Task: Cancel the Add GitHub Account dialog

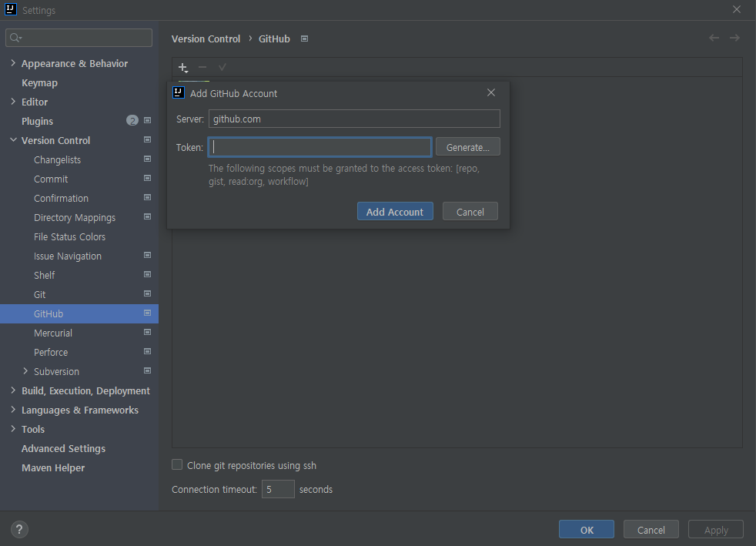Action: pos(470,212)
